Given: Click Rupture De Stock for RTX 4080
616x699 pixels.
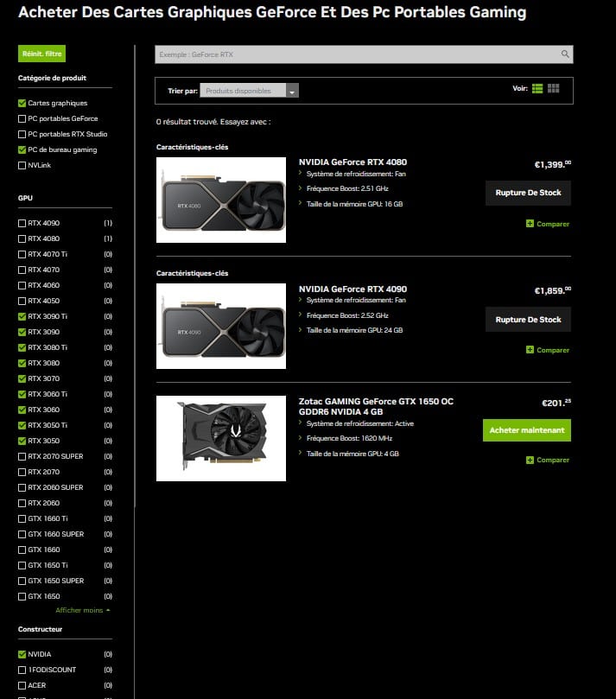Looking at the screenshot, I should click(528, 193).
